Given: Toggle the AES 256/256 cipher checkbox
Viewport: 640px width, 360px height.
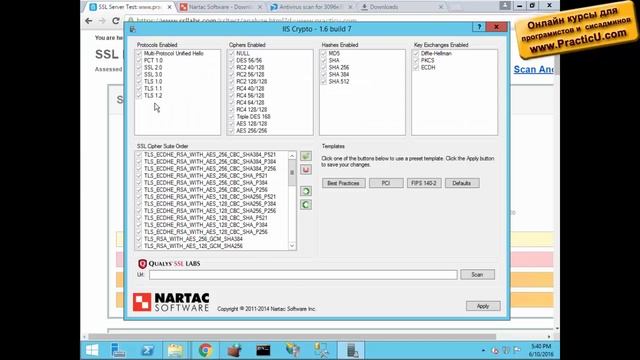Looking at the screenshot, I should tap(231, 131).
